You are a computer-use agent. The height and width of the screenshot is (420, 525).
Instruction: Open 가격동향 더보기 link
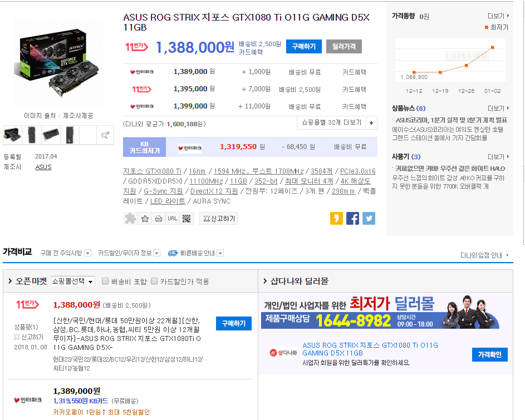tap(498, 16)
